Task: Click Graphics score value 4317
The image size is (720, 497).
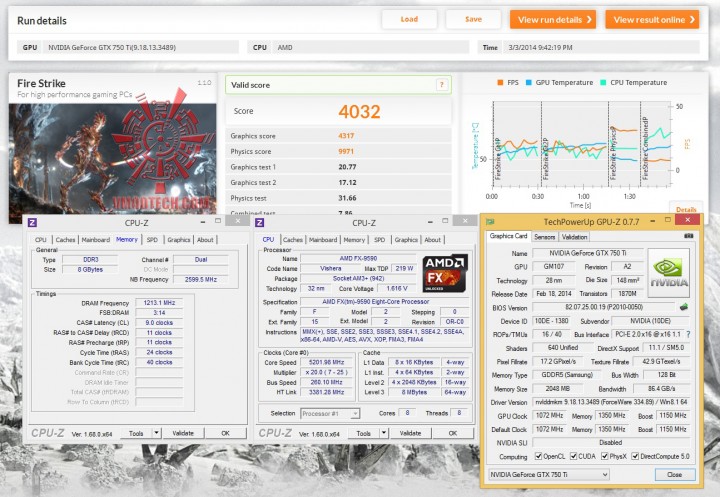Action: point(346,136)
